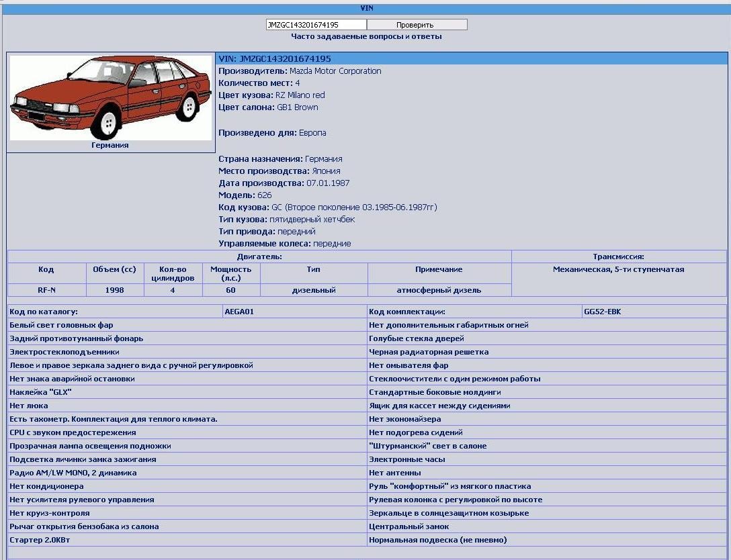Select the VIN: JMZGC143201674195 header line

472,58
